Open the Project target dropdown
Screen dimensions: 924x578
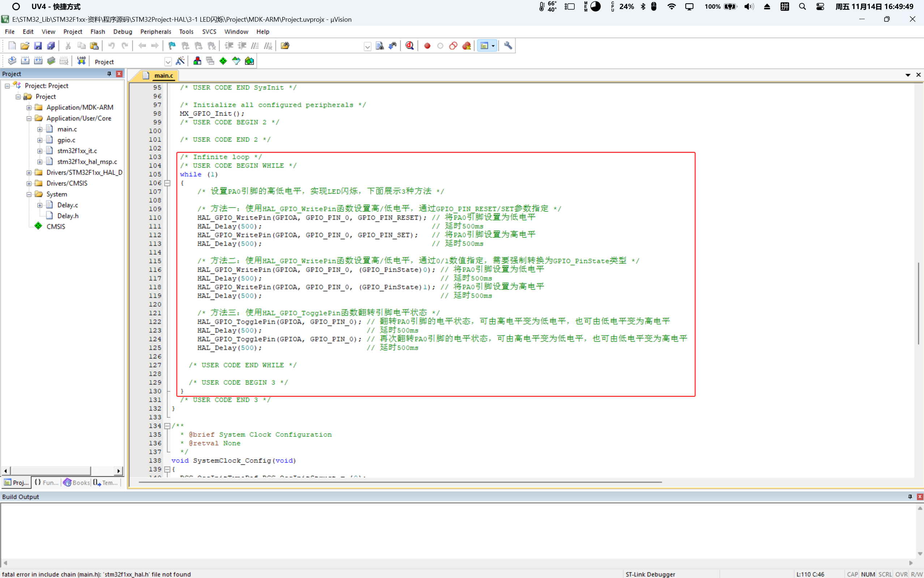coord(167,62)
